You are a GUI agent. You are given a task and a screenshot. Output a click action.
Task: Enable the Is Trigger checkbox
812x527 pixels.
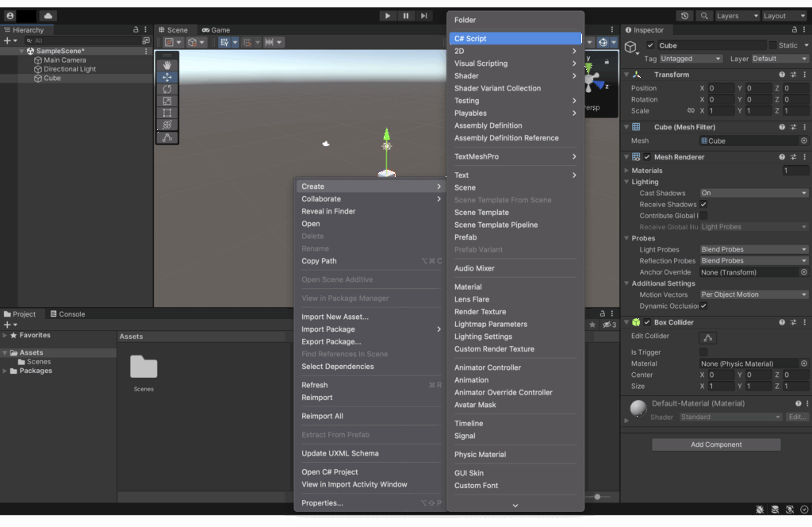[703, 352]
